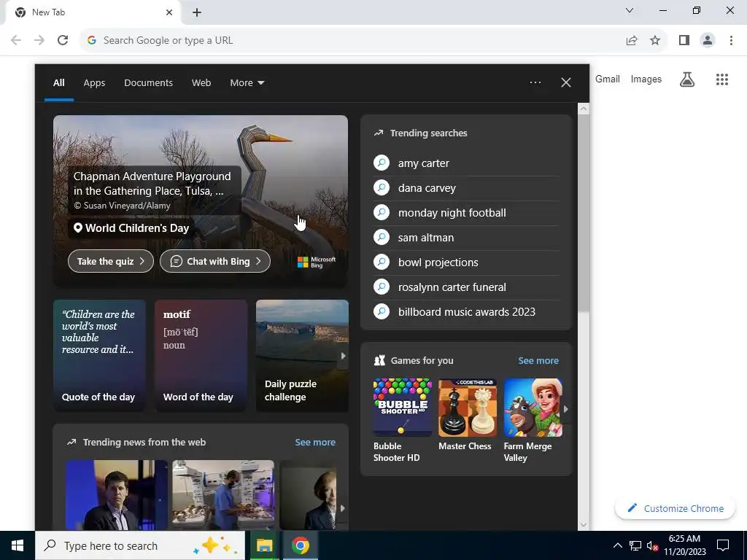Screen dimensions: 747x560
Task: Advance the trending news carousel arrow
Action: pyautogui.click(x=342, y=508)
